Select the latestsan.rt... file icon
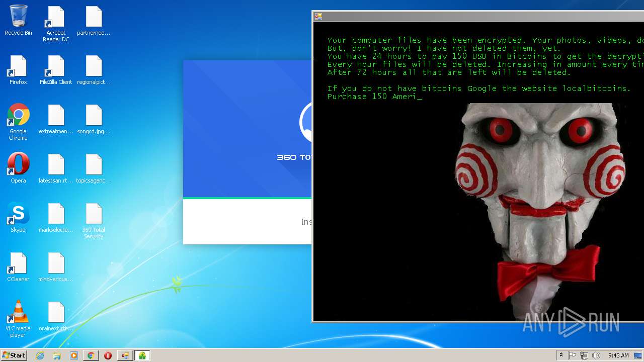This screenshot has width=644, height=362. tap(56, 168)
